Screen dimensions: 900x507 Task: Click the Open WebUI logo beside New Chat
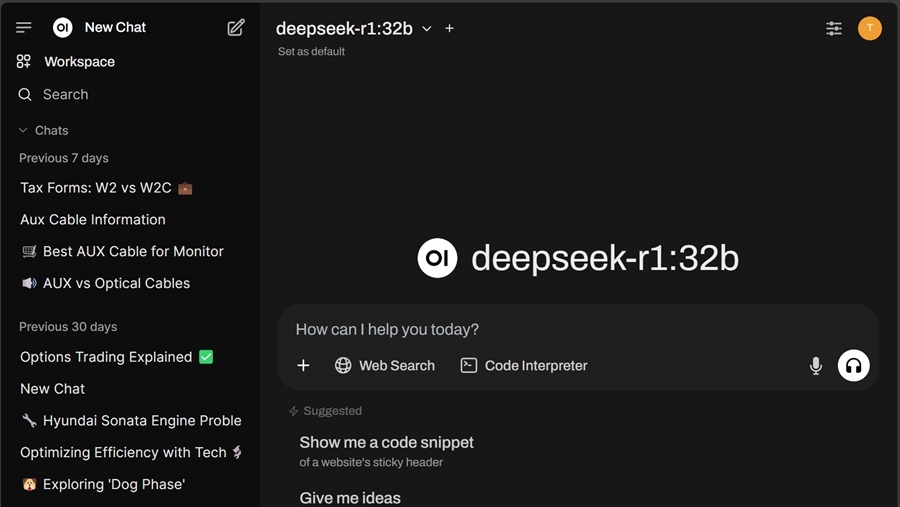tap(63, 27)
